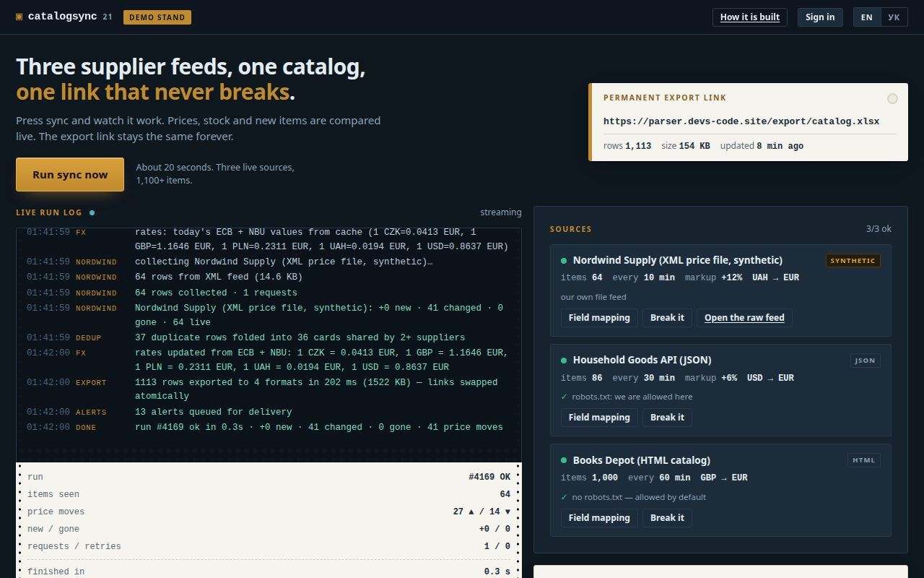Click the 'rows 1,113' stat on the export card

tap(627, 146)
